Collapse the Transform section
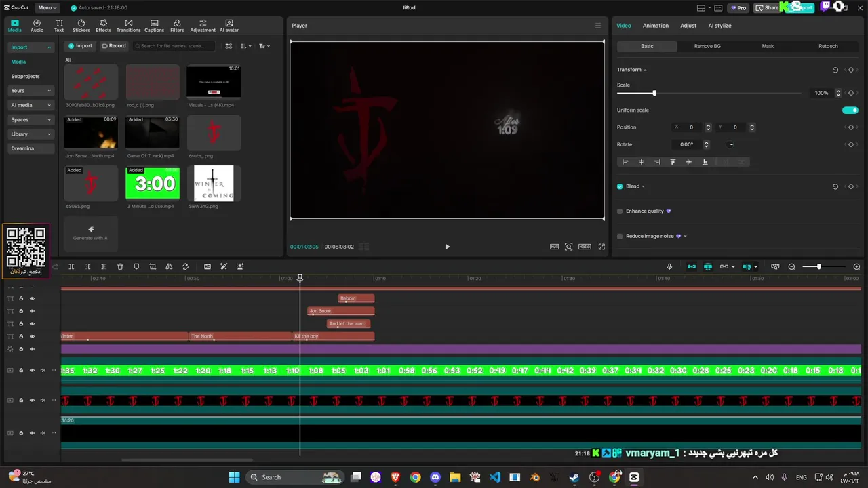Viewport: 868px width, 488px height. (x=645, y=70)
